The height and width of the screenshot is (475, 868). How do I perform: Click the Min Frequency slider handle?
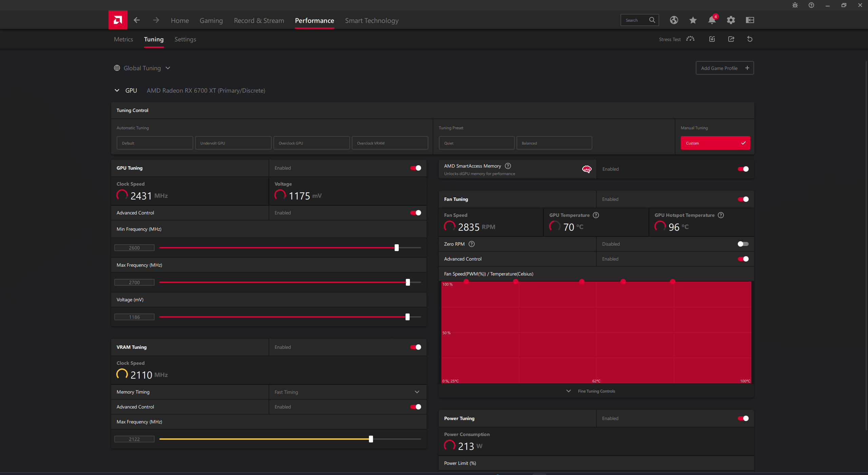tap(396, 248)
